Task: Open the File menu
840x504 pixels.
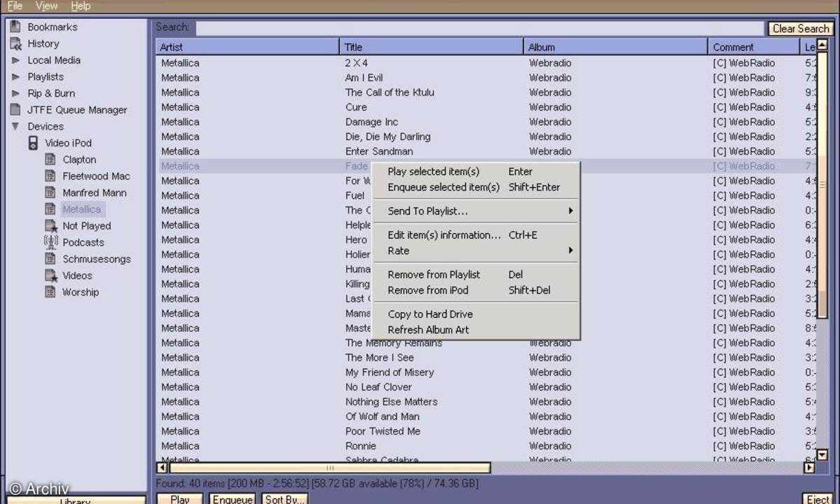Action: (15, 6)
